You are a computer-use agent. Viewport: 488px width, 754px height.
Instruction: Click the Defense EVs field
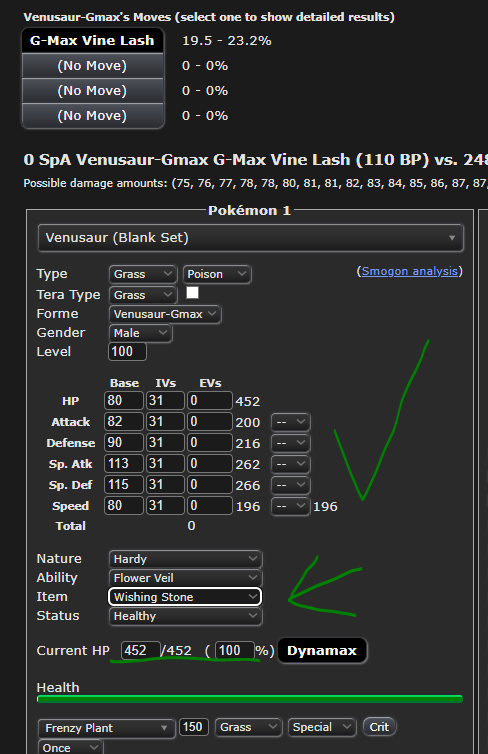coord(210,443)
